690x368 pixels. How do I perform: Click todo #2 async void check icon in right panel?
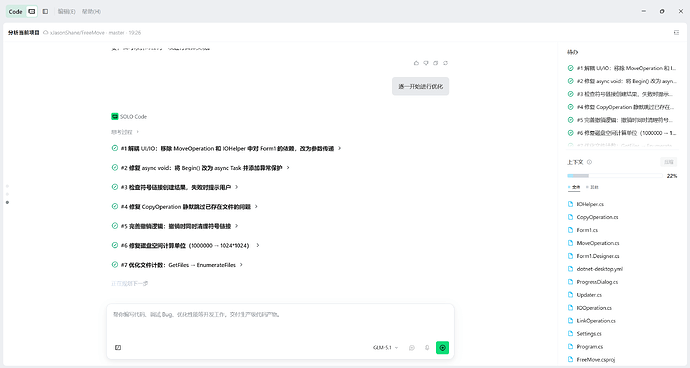click(x=571, y=81)
